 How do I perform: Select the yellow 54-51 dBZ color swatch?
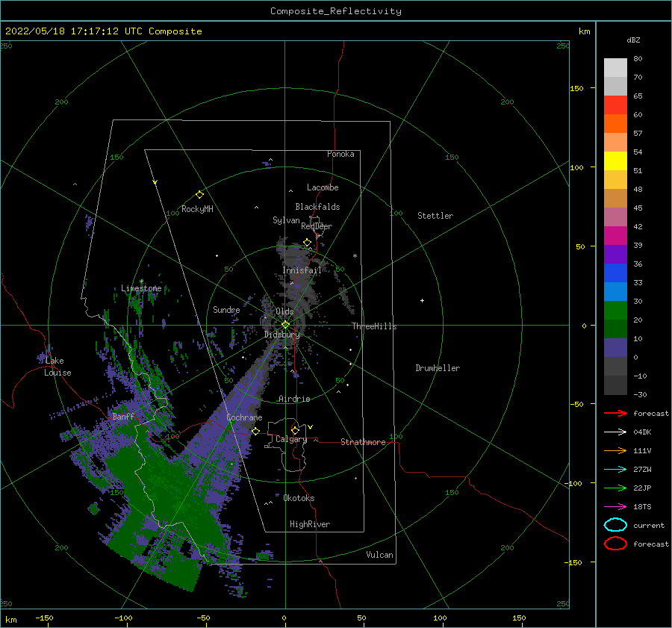(x=615, y=161)
